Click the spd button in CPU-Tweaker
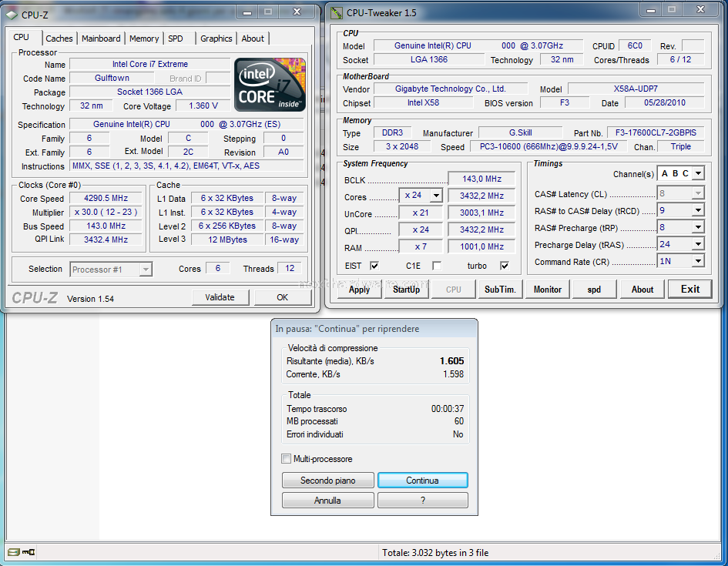Image resolution: width=728 pixels, height=566 pixels. pos(594,290)
